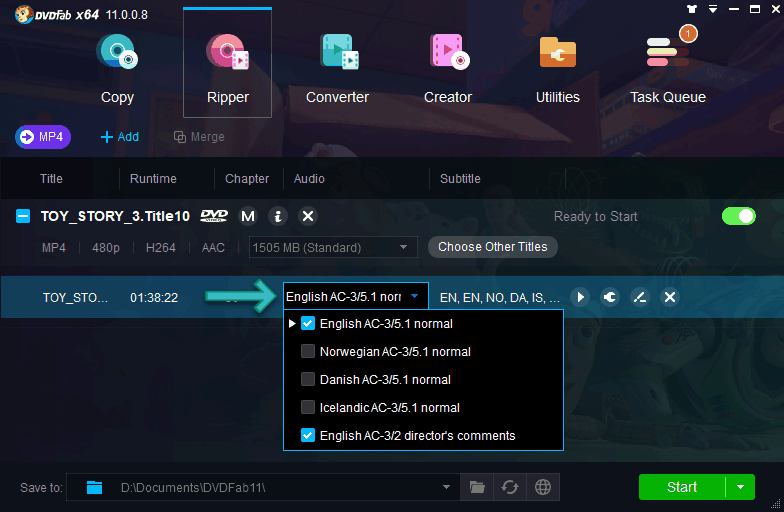The image size is (784, 512).
Task: Click the globe icon near Save to
Action: click(543, 487)
